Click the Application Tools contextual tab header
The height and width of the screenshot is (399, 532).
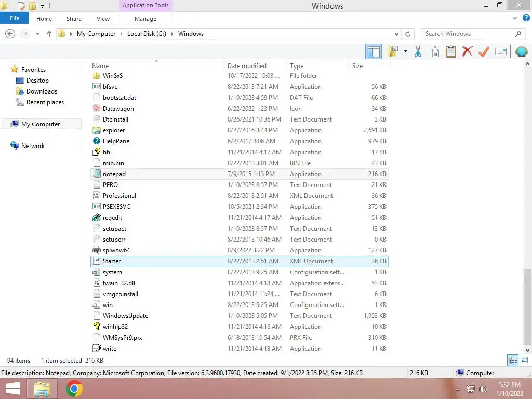coord(145,5)
